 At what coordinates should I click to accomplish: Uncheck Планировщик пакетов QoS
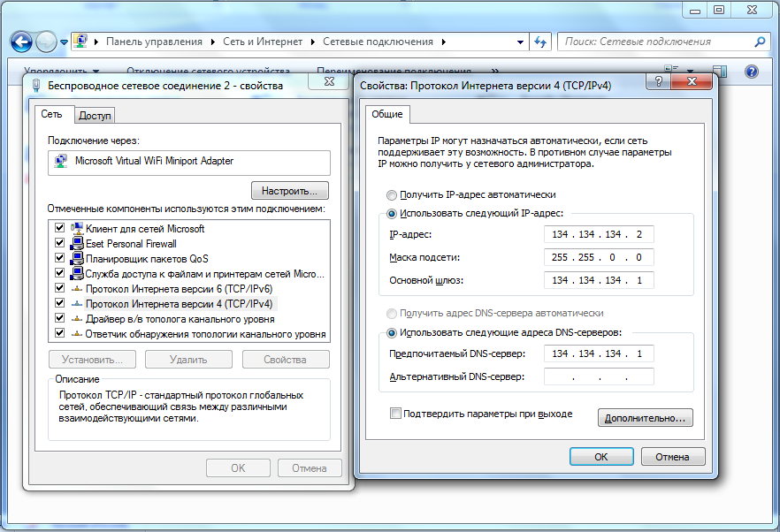[60, 257]
